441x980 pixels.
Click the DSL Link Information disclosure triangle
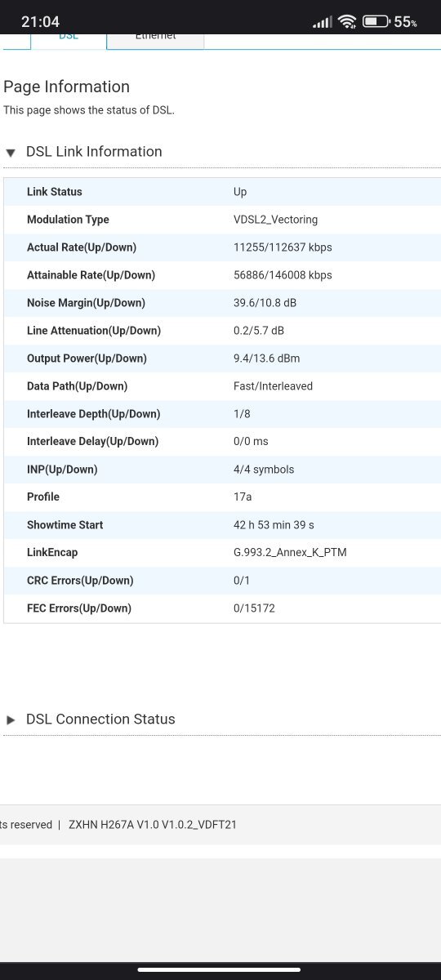[x=11, y=153]
